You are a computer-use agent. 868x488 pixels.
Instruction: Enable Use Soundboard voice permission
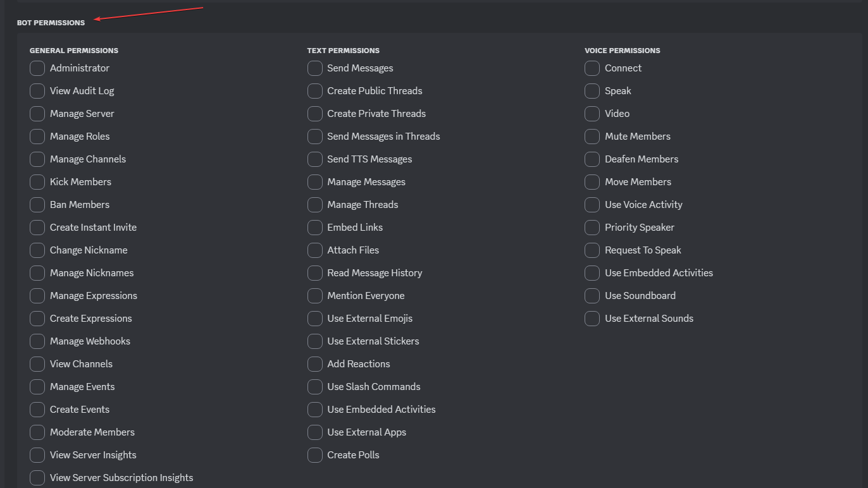pyautogui.click(x=592, y=296)
